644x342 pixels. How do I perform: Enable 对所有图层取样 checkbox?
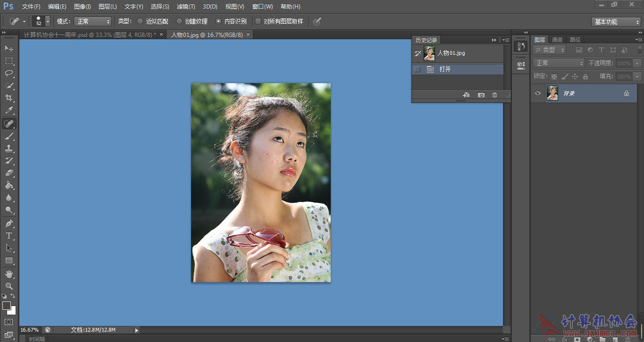point(258,21)
